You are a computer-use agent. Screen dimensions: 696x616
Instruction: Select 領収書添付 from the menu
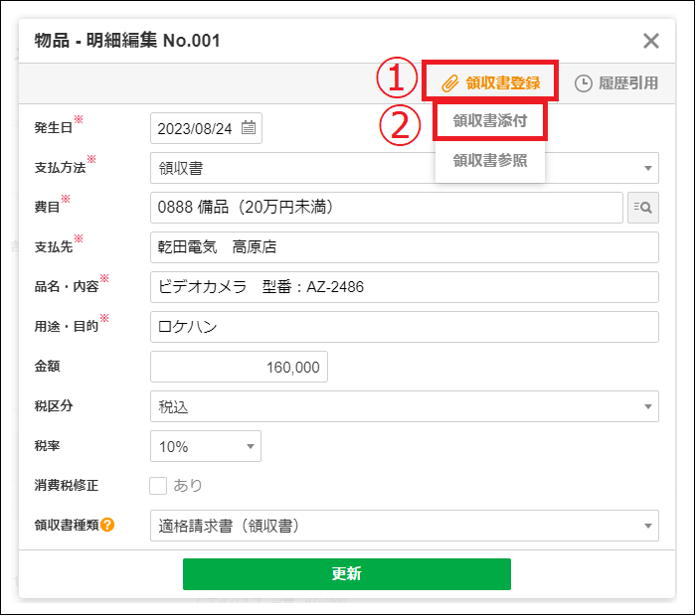point(490,122)
